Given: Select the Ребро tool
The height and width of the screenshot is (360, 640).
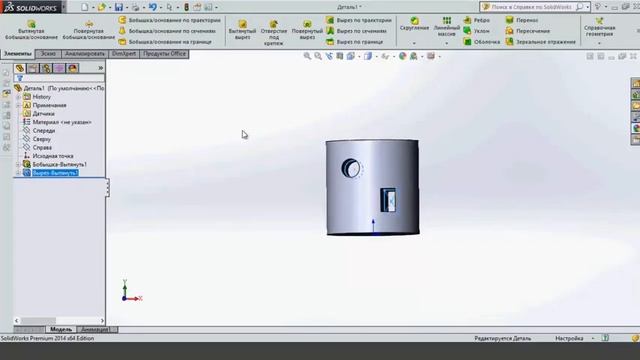Looking at the screenshot, I should [x=477, y=20].
